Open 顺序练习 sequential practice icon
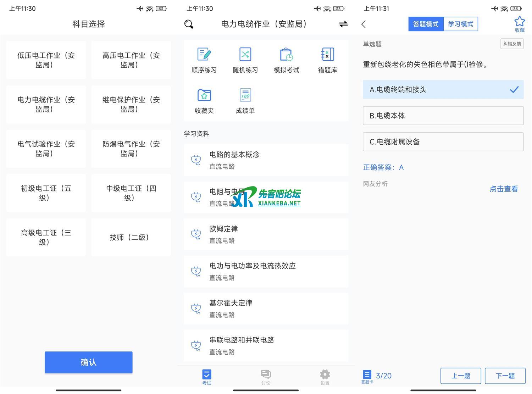The width and height of the screenshot is (532, 394). pyautogui.click(x=204, y=60)
